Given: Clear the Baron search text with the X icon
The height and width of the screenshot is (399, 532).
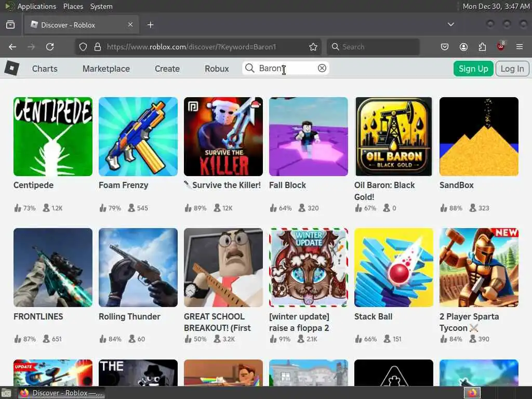Looking at the screenshot, I should (322, 68).
